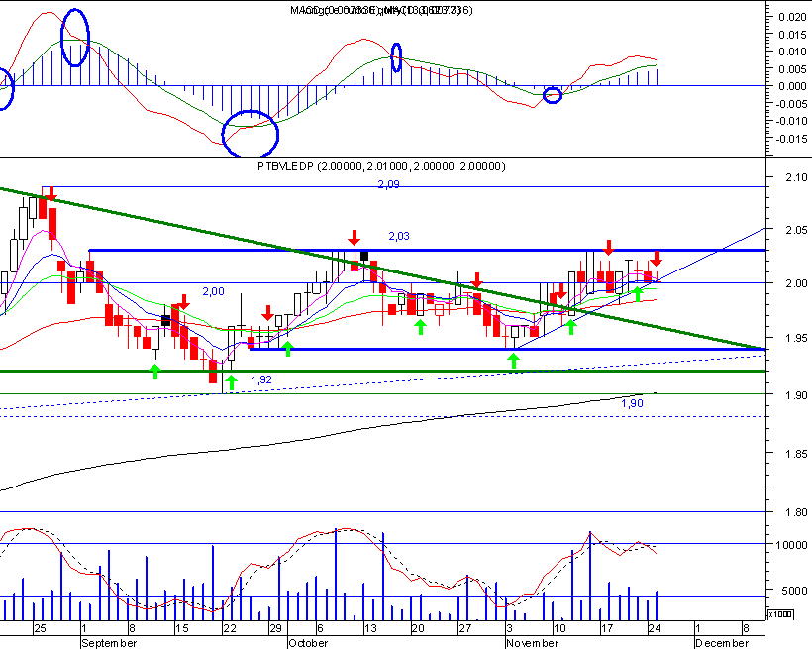Click the -0.005 MACD axis value
Screen dimensions: 812x649
pos(791,104)
